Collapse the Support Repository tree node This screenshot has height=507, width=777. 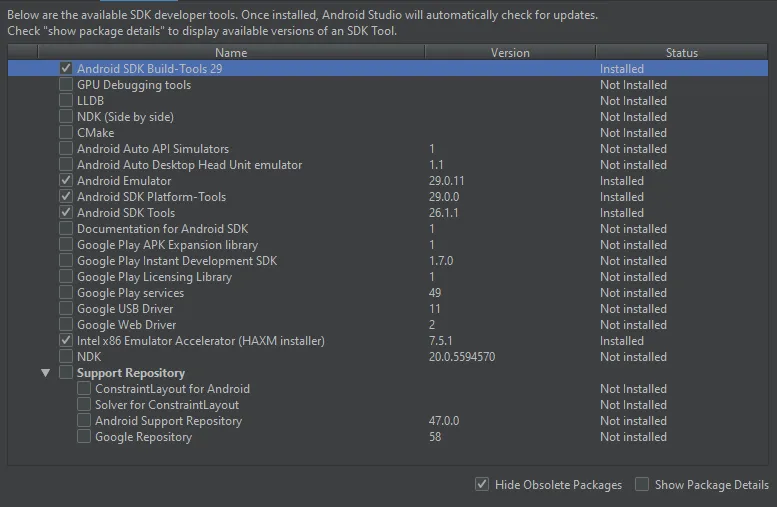click(x=45, y=373)
